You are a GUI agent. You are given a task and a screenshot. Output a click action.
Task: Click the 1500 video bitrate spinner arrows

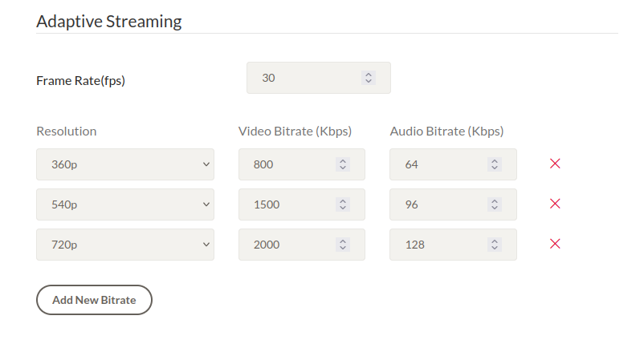click(x=343, y=204)
